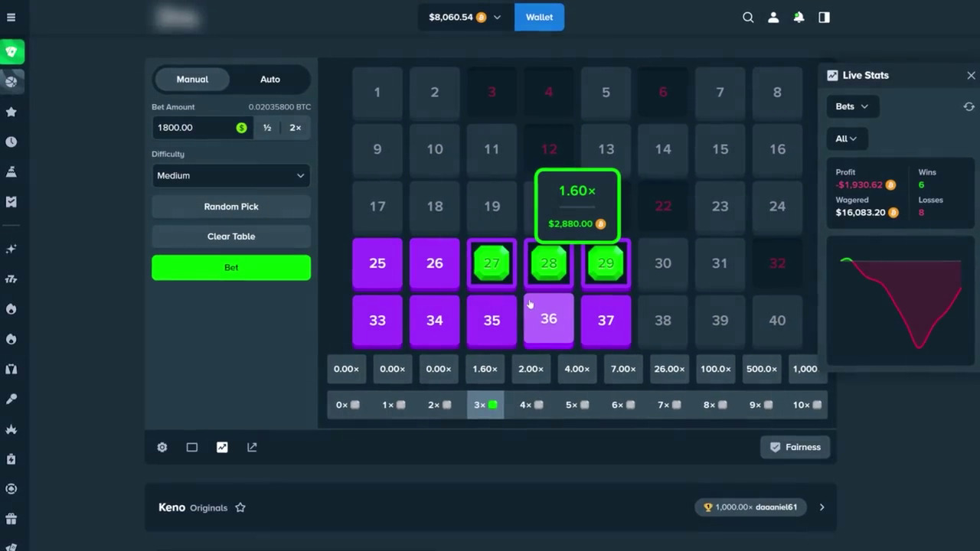Switch to Manual betting mode

click(x=192, y=79)
